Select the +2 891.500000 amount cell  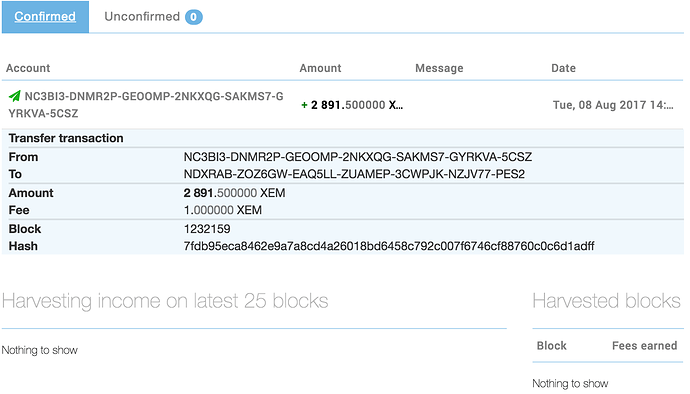tap(352, 105)
